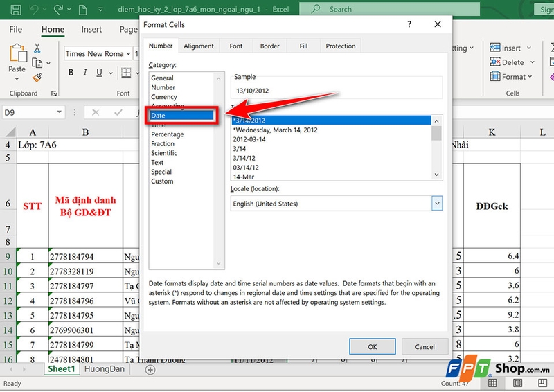This screenshot has width=554, height=392.
Task: Open the Alignment tab in Format Cells
Action: point(199,46)
